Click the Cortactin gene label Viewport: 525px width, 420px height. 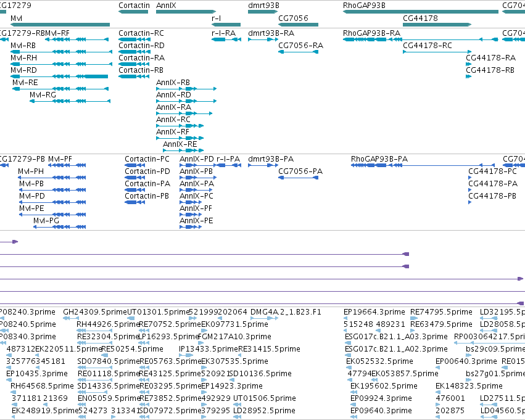point(134,6)
